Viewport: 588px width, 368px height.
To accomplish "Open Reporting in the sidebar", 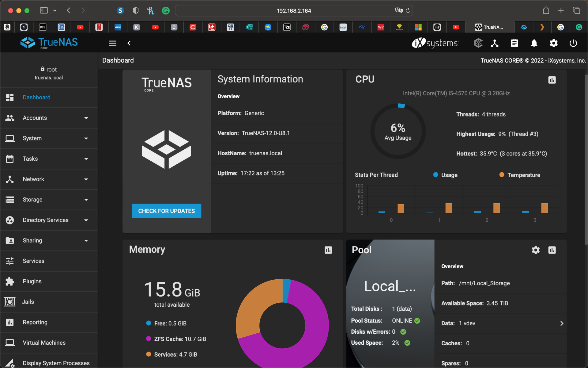I will [49, 322].
